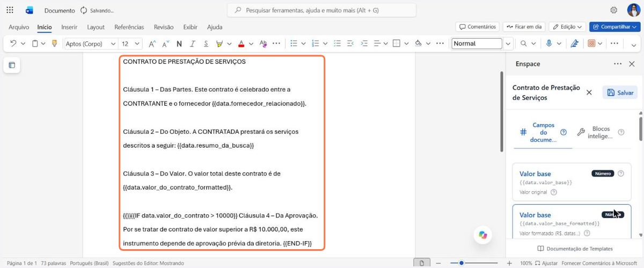Viewport: 644px width, 268px height.
Task: Apply red font color
Action: click(x=241, y=44)
